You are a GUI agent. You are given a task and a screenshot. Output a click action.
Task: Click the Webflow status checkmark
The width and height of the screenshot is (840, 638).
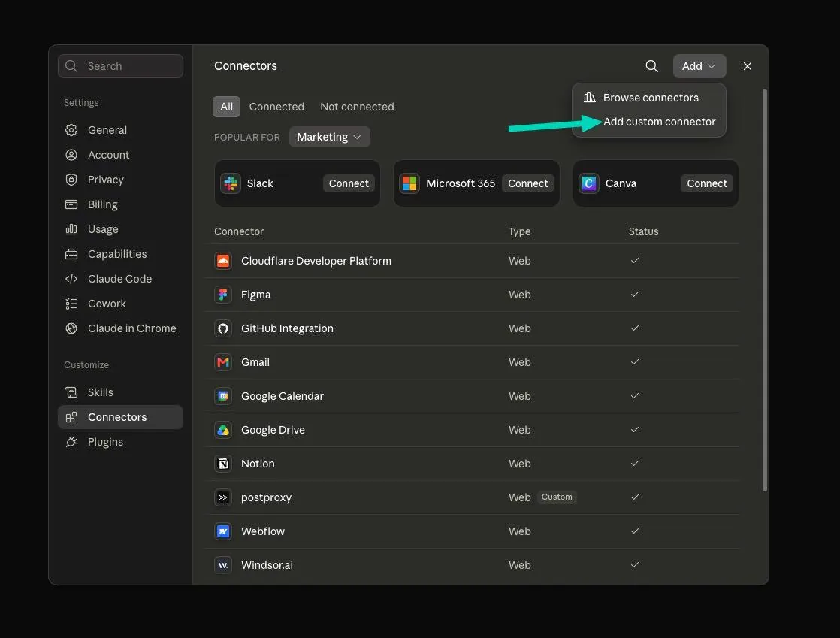point(635,531)
